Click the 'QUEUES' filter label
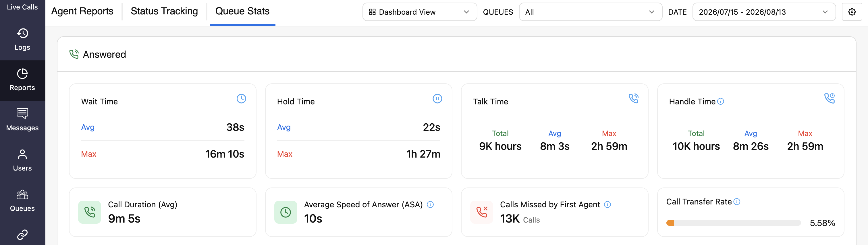The image size is (868, 245). [498, 12]
